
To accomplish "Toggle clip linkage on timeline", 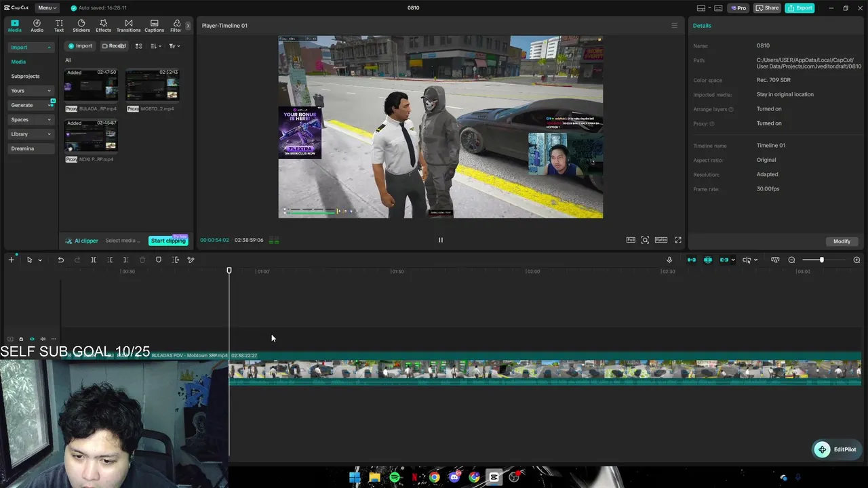I will point(724,260).
